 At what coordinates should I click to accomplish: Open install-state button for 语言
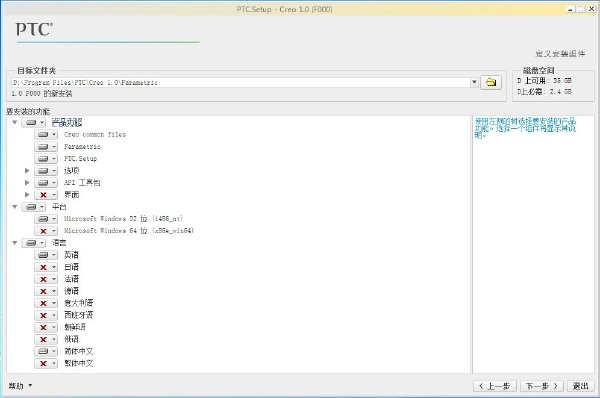point(34,243)
